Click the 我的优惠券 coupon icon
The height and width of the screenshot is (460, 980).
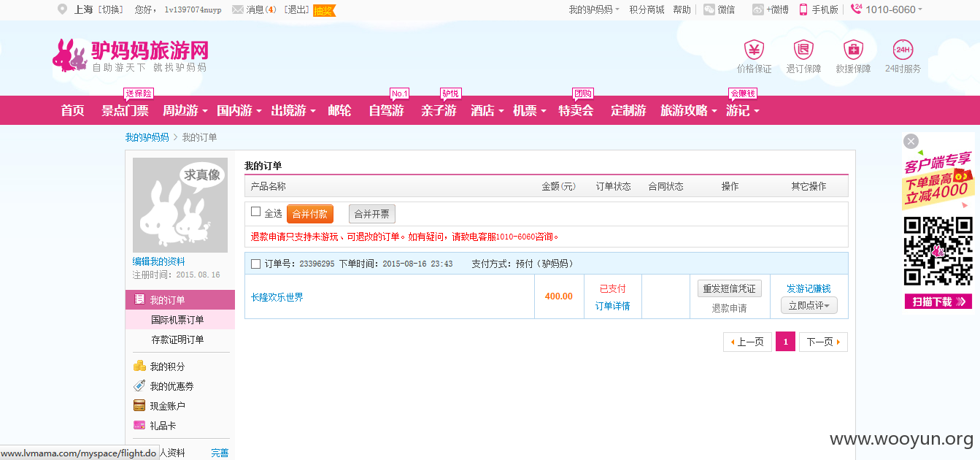139,386
